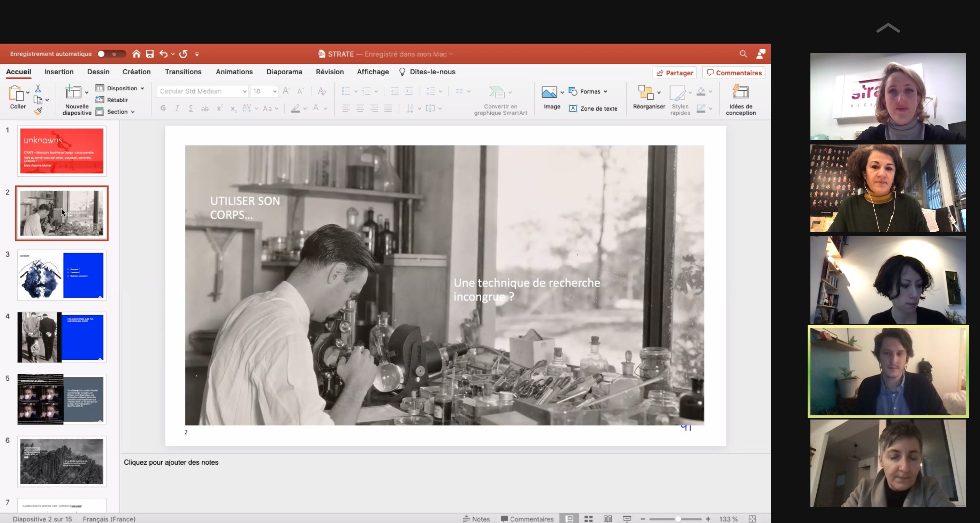Switch to slide sorter grid view
The image size is (980, 523).
(589, 519)
